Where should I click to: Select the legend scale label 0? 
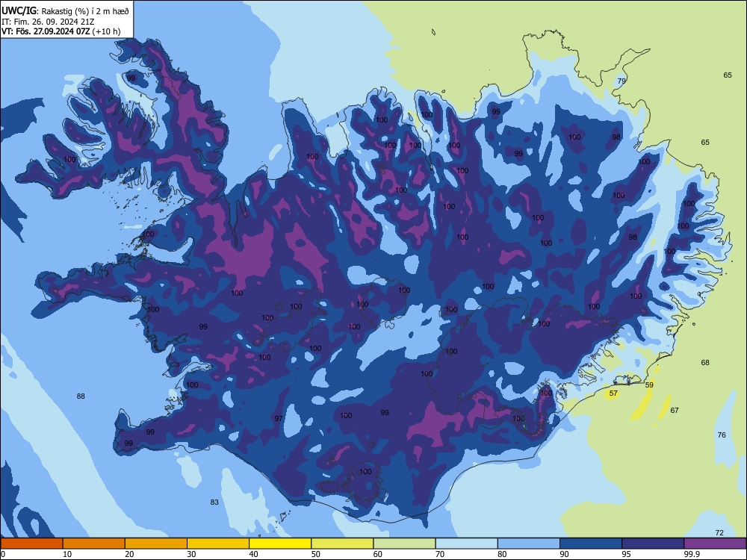[x=3, y=554]
